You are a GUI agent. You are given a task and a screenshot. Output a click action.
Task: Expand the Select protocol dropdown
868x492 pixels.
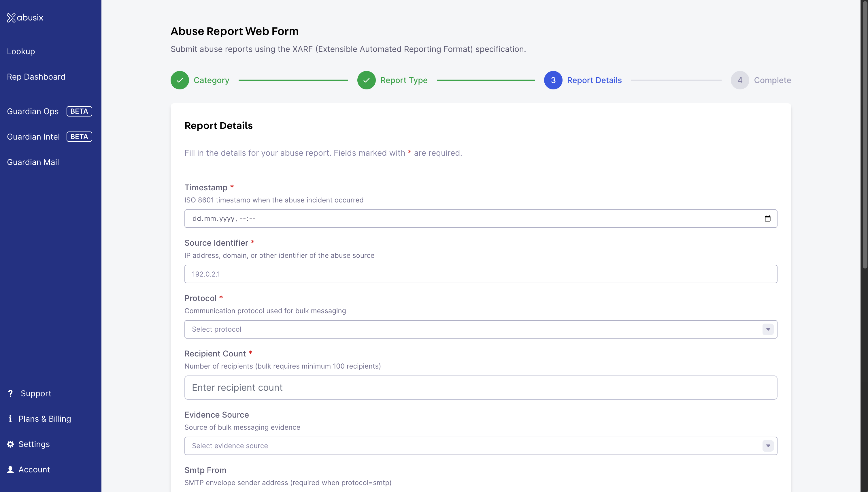[x=473, y=329]
